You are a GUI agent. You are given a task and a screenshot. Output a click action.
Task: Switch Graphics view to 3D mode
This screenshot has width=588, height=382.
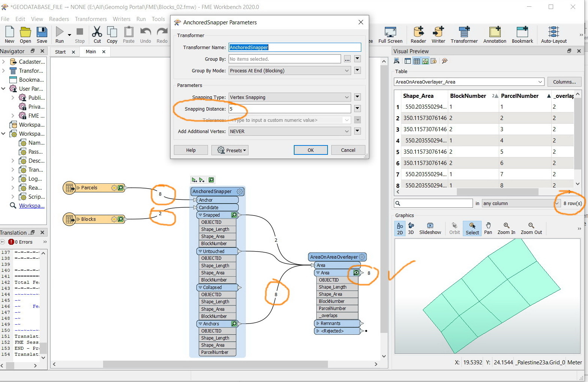tap(411, 228)
